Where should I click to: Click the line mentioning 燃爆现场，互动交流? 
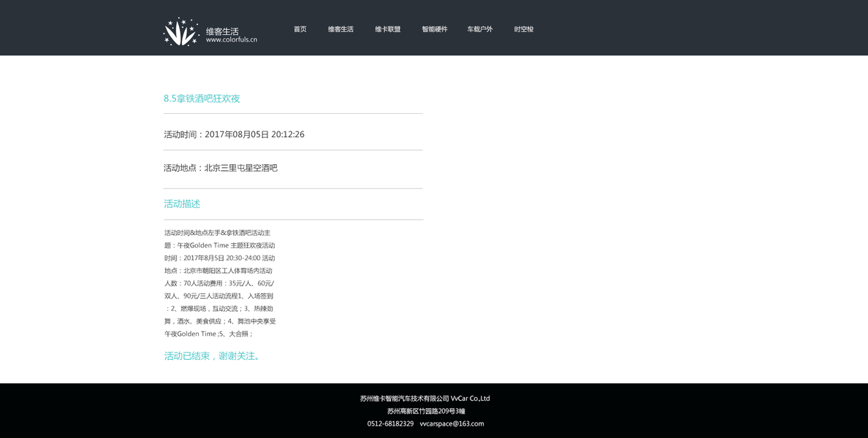coord(219,309)
